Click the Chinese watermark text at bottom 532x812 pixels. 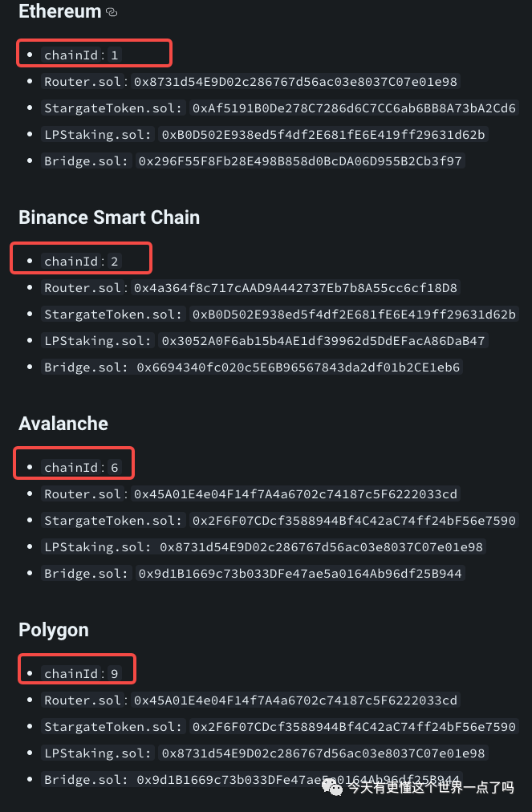click(430, 788)
